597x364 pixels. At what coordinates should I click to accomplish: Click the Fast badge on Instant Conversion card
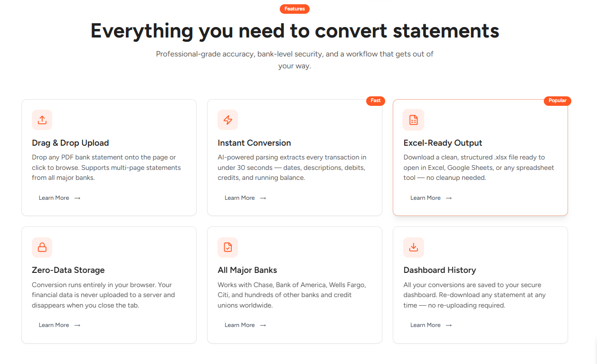[375, 101]
